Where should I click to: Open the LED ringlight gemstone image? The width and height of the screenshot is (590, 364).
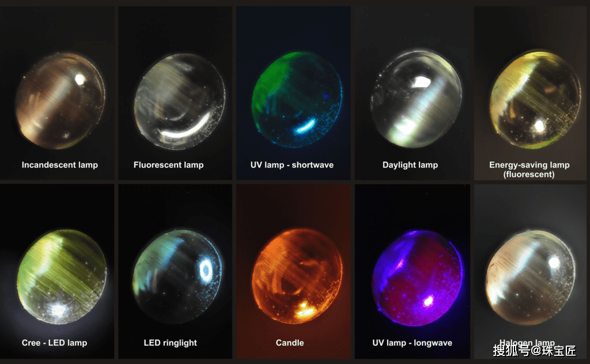point(177,276)
